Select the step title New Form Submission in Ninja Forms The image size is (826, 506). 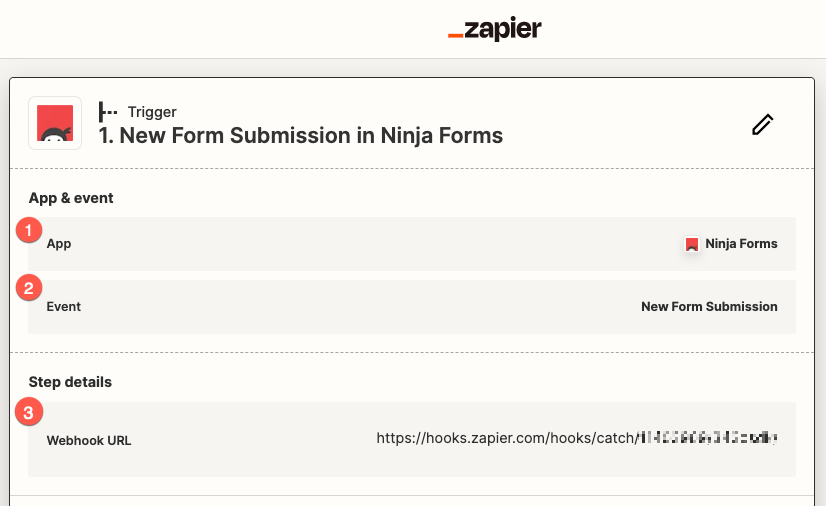[301, 135]
